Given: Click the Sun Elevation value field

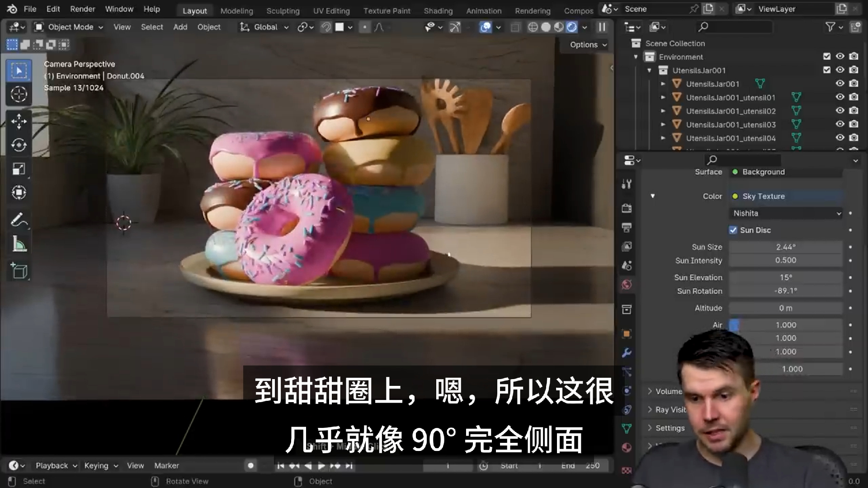Looking at the screenshot, I should pos(787,277).
